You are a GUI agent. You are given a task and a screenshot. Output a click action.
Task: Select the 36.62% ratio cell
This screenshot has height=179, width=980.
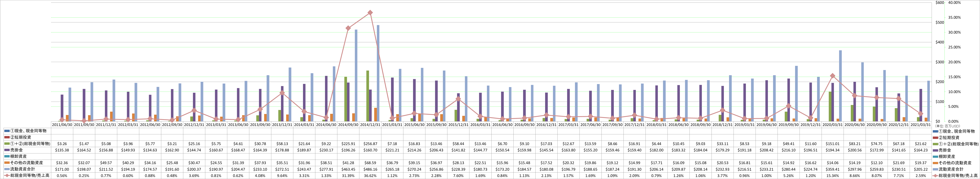[x=371, y=175]
